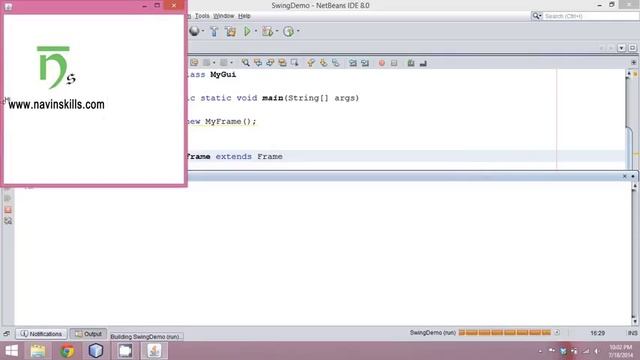Screen dimensions: 640x360
Task: Switch to the Output tab
Action: click(x=88, y=333)
